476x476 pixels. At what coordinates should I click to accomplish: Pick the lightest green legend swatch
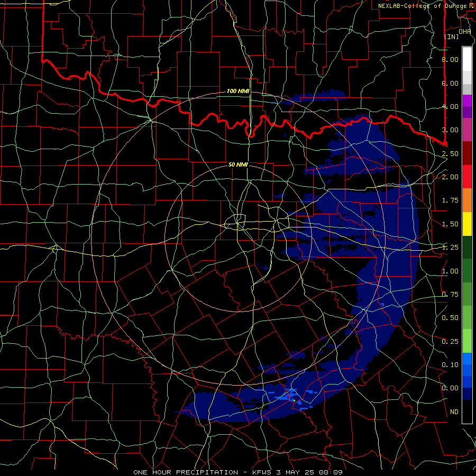[x=467, y=341]
